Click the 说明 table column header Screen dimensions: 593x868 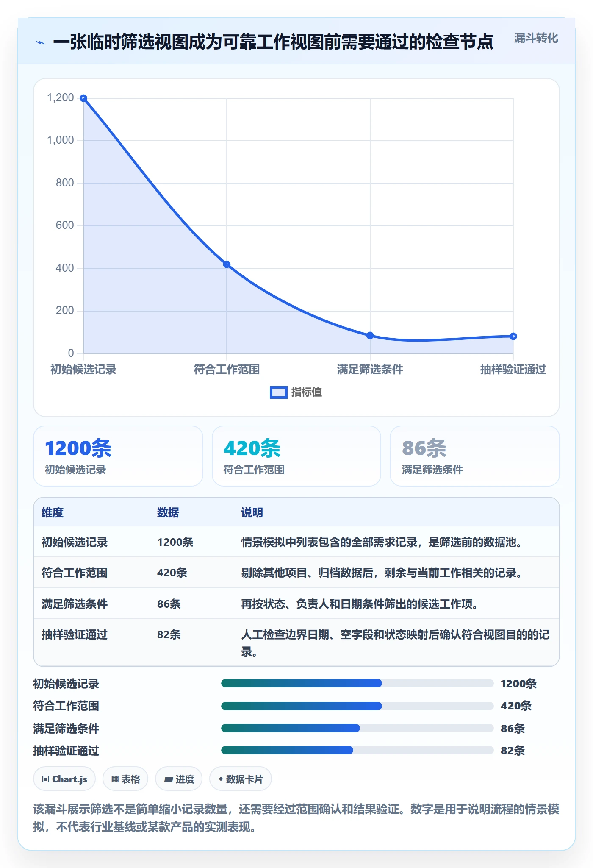pos(252,513)
